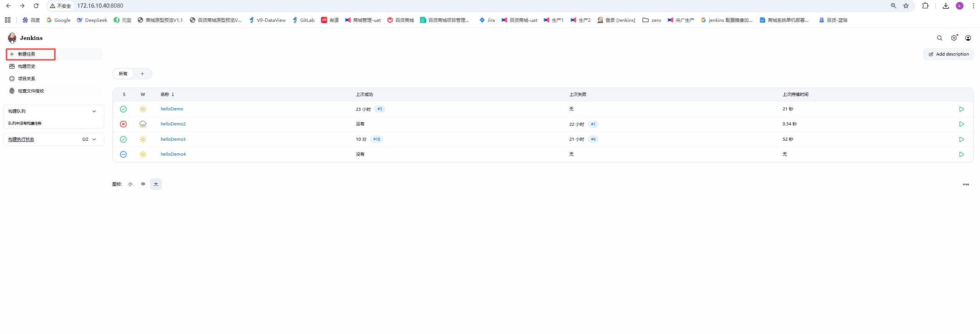The height and width of the screenshot is (334, 980).
Task: Sort by 上次失败 column header
Action: [578, 94]
